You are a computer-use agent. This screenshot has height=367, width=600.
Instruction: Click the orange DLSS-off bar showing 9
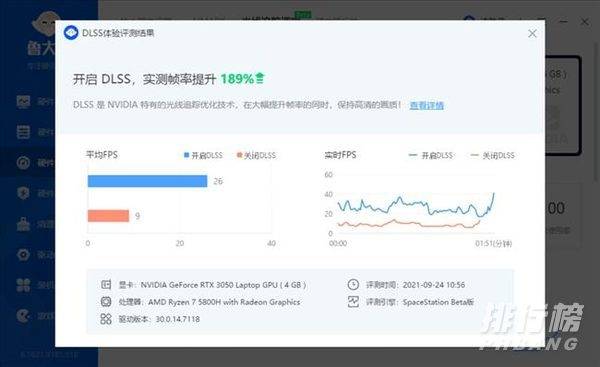coord(108,216)
